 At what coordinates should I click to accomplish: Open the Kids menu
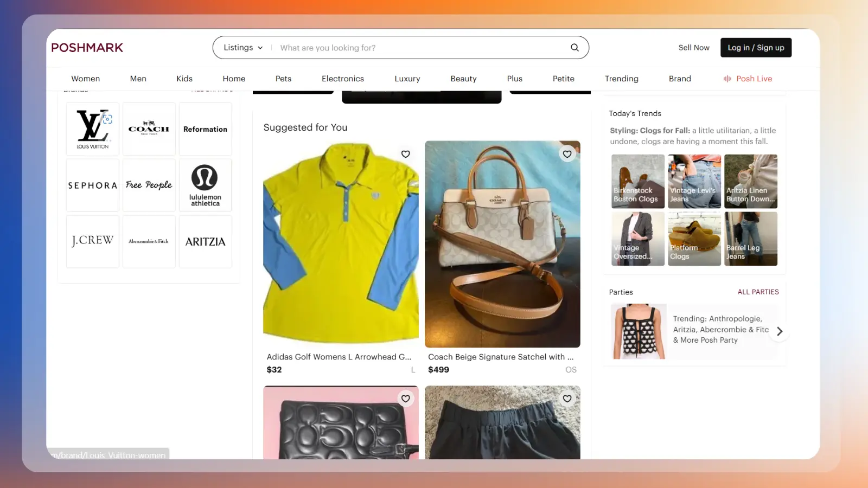coord(184,79)
